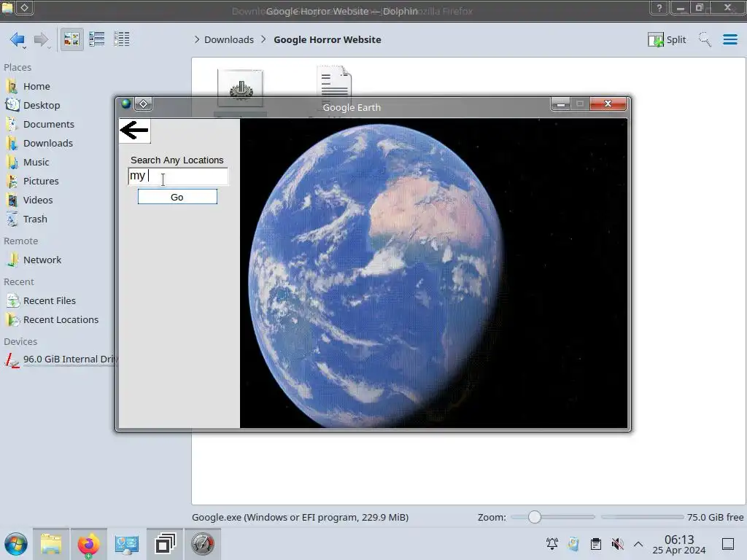
Task: Open Pictures in Places panel
Action: 41,182
